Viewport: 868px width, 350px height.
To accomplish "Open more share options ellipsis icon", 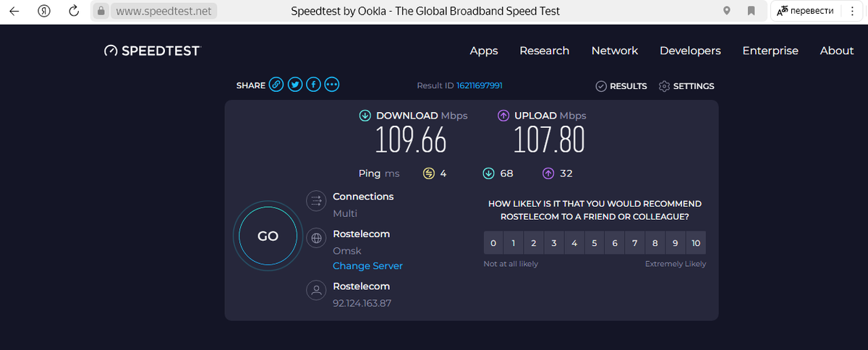I will tap(332, 85).
